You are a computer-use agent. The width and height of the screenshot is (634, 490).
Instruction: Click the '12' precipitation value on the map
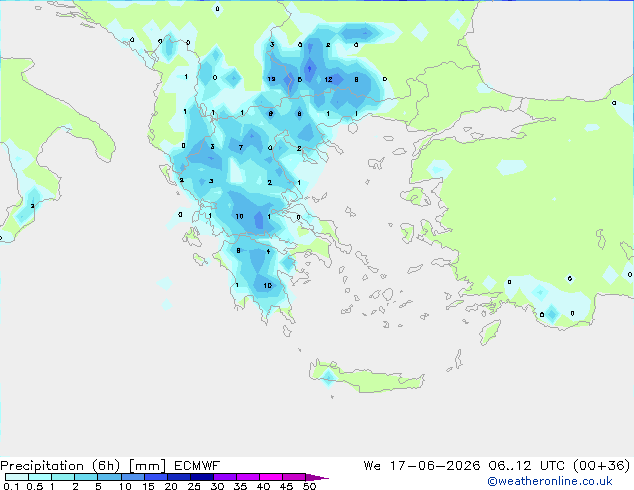coord(328,80)
